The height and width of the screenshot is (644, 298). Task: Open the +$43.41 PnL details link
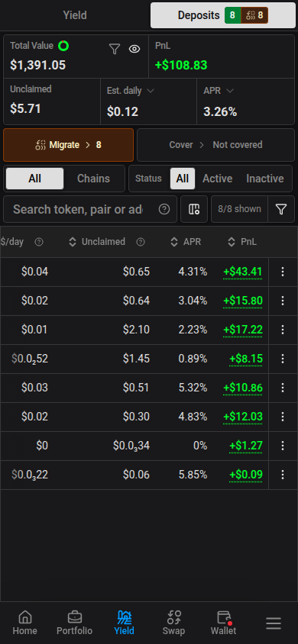242,272
